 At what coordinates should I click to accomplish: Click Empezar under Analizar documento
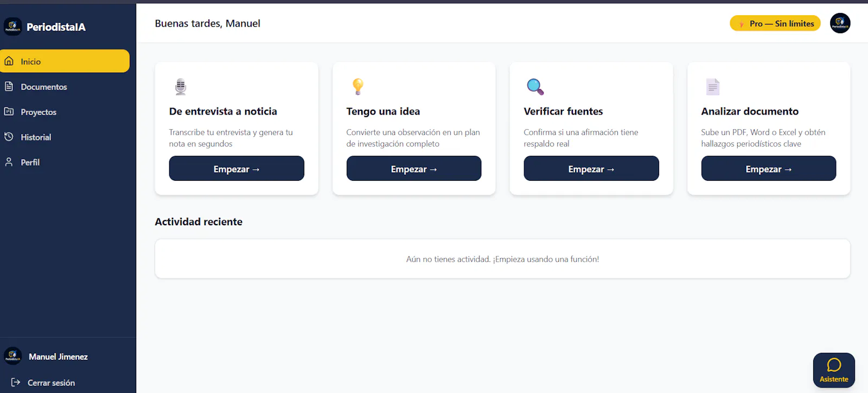tap(769, 168)
